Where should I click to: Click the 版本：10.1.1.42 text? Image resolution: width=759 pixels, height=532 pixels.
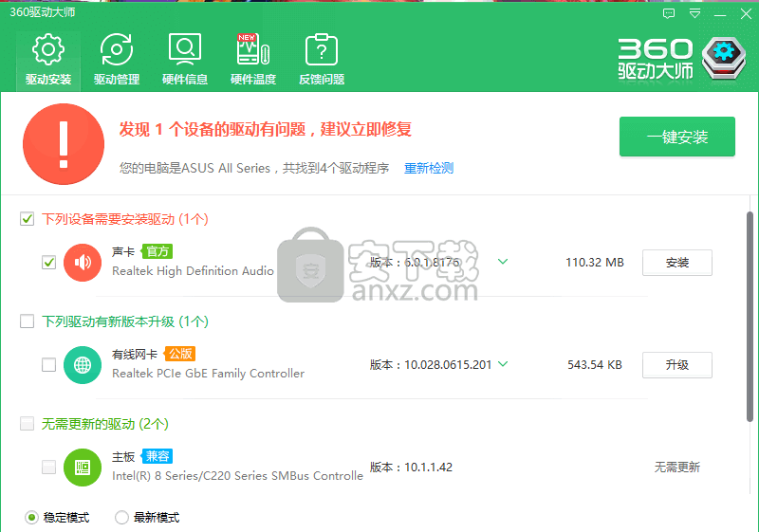[x=411, y=468]
